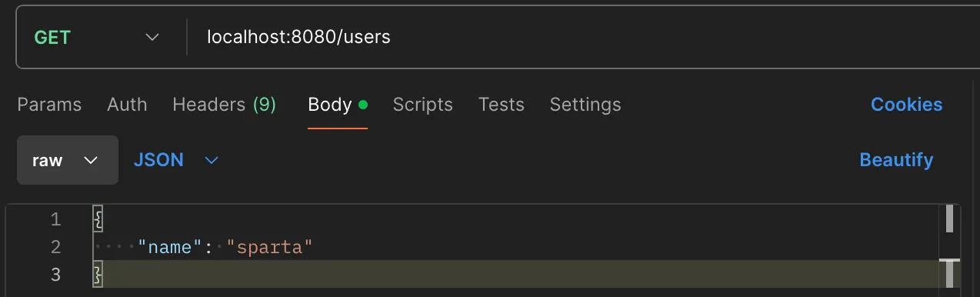Open the Settings tab
Screen dimensions: 980x297
(x=585, y=105)
